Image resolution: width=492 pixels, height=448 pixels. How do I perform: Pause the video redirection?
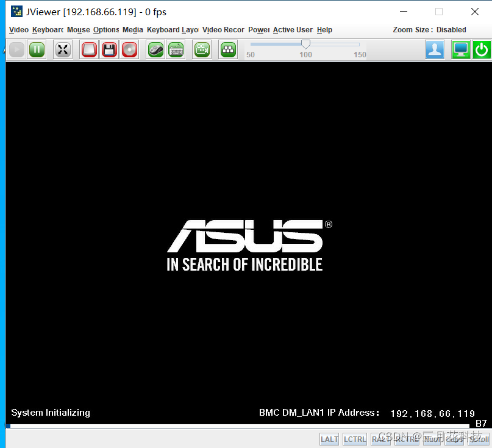(x=37, y=49)
